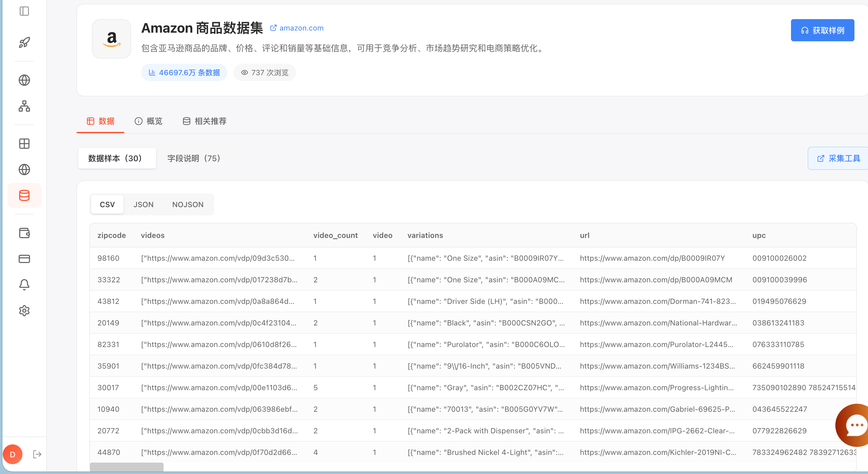Image resolution: width=868 pixels, height=474 pixels.
Task: Click the table's horizontal scrollbar thumb
Action: click(127, 467)
